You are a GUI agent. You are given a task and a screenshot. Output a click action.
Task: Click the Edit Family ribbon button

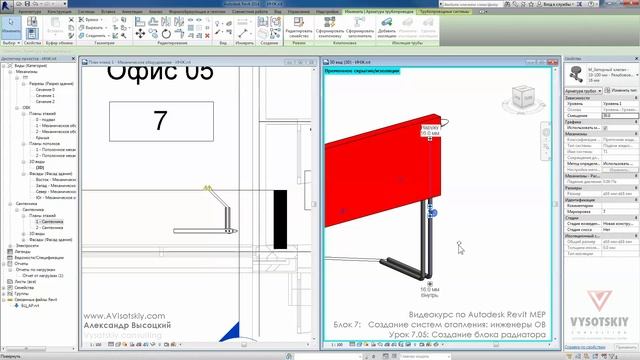click(299, 27)
